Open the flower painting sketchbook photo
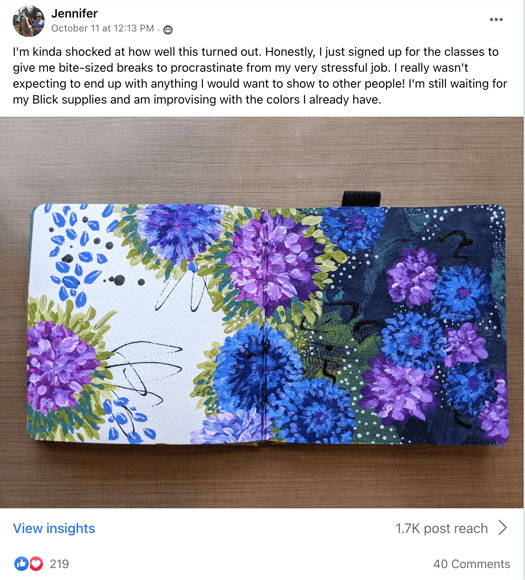Viewport: 525px width, 580px height. coord(262,313)
